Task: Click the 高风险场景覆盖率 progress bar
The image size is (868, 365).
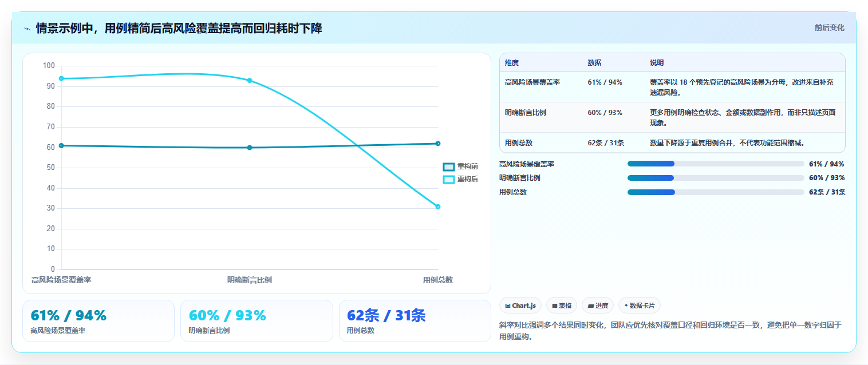Action: 716,164
